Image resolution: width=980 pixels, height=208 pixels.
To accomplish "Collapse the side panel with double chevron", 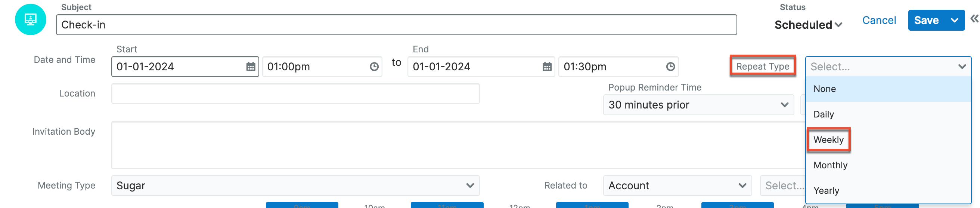I will 974,19.
